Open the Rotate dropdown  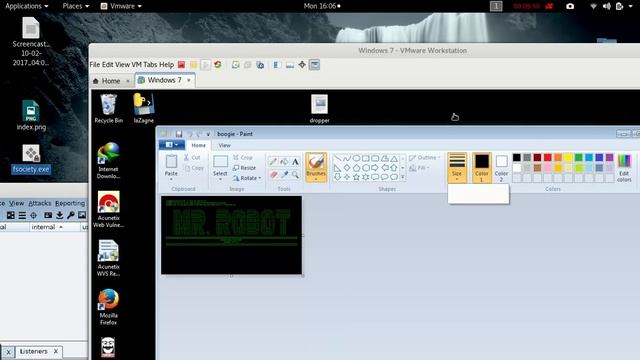click(247, 178)
